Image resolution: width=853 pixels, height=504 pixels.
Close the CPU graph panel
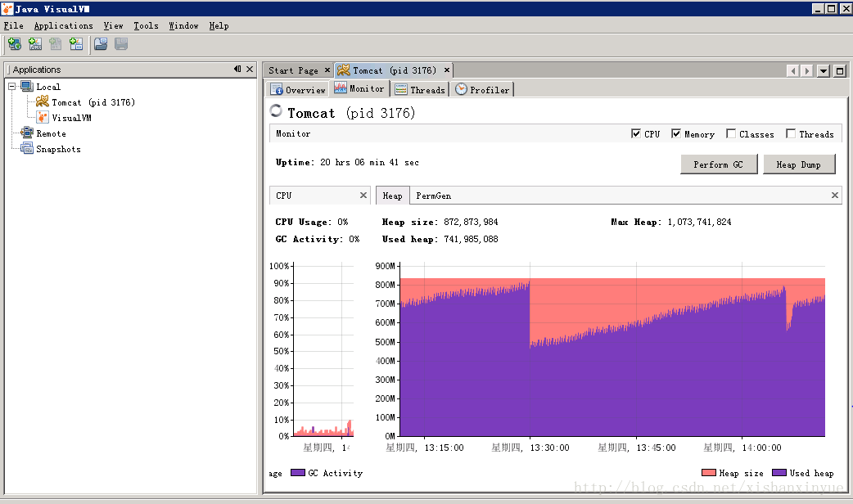tap(363, 196)
